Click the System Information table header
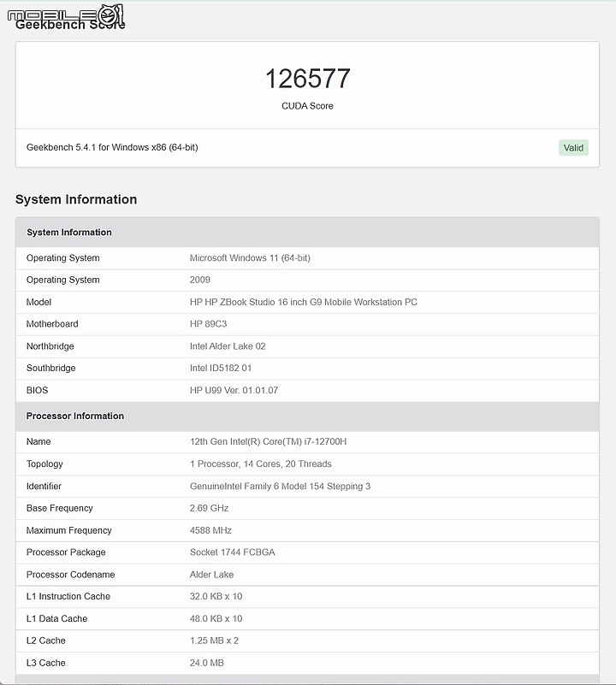Image resolution: width=616 pixels, height=685 pixels. tap(307, 232)
